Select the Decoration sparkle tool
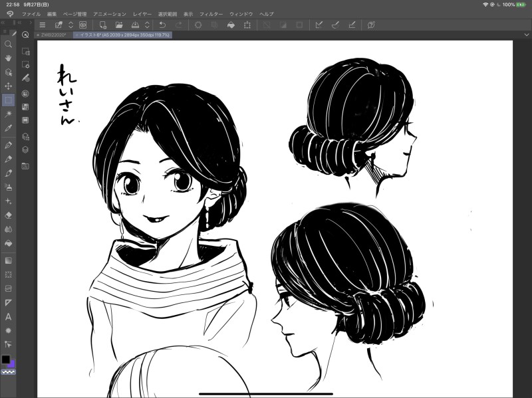This screenshot has width=532, height=398. tap(8, 201)
